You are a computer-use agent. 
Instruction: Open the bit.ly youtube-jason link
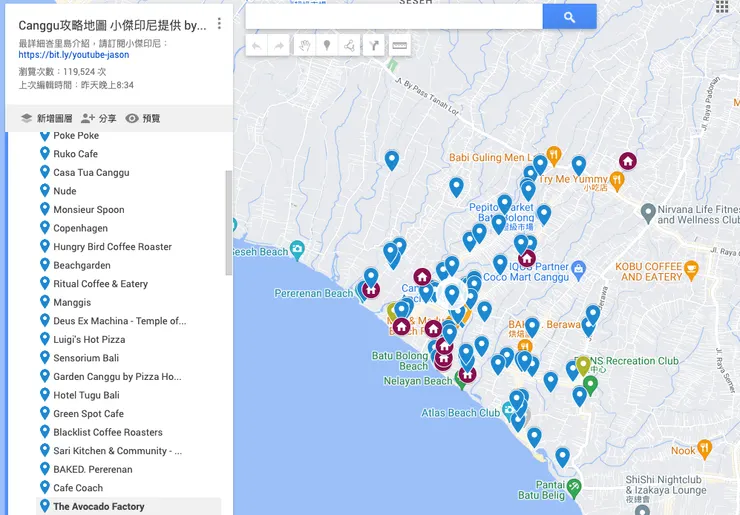coord(74,55)
